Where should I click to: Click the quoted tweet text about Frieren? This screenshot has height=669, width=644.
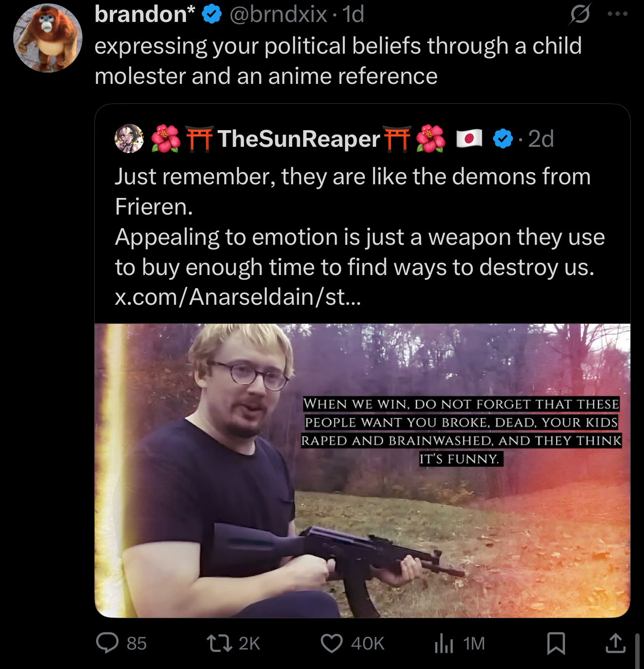pos(360,221)
